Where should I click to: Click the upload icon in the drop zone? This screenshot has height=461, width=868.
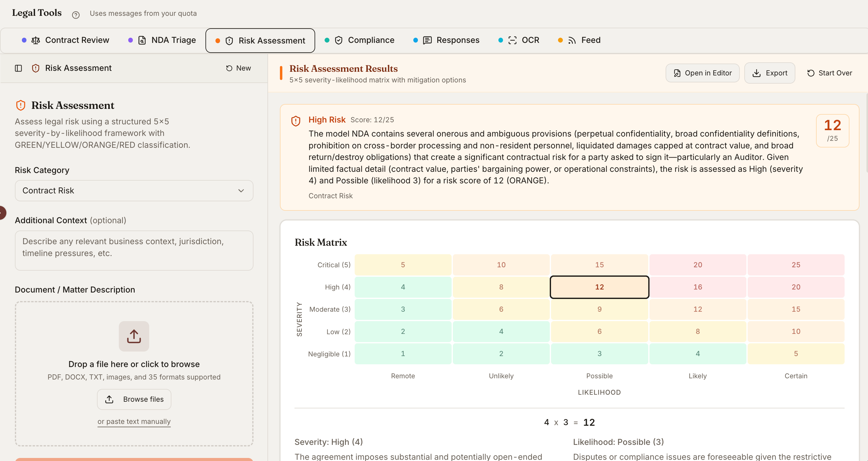[134, 336]
